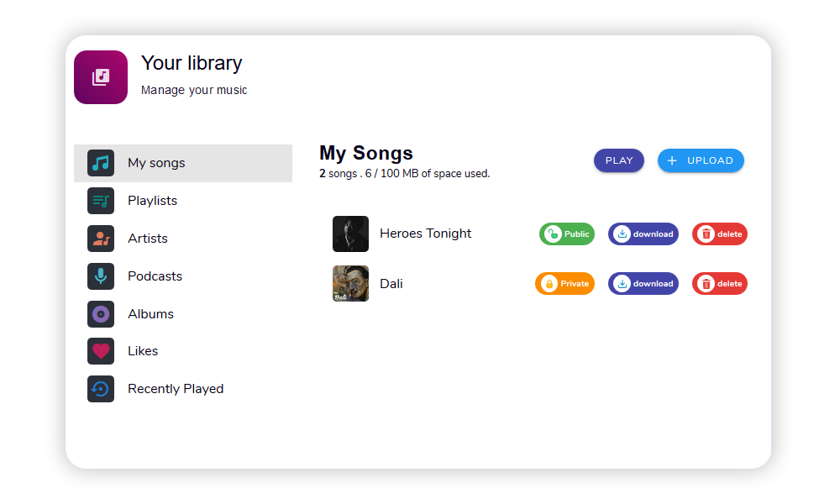The image size is (840, 504).
Task: Download the Heroes Tonight song
Action: pos(643,234)
